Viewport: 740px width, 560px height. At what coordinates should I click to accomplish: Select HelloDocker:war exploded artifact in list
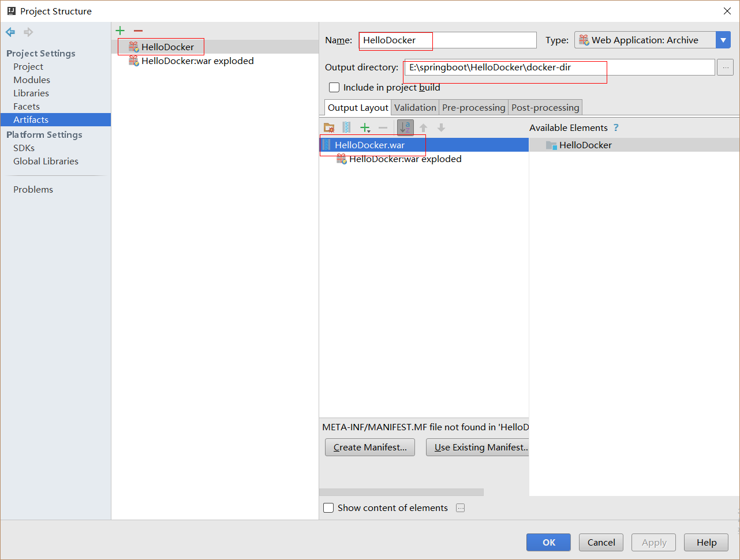point(215,61)
